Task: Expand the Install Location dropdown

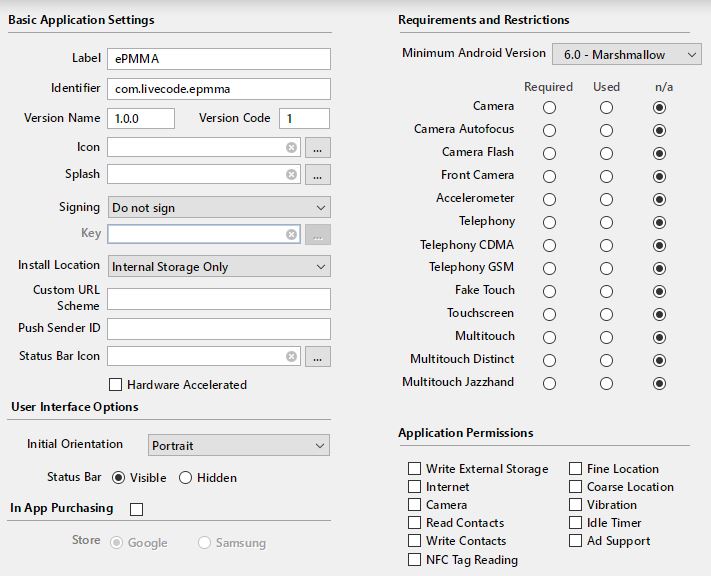Action: click(x=218, y=267)
